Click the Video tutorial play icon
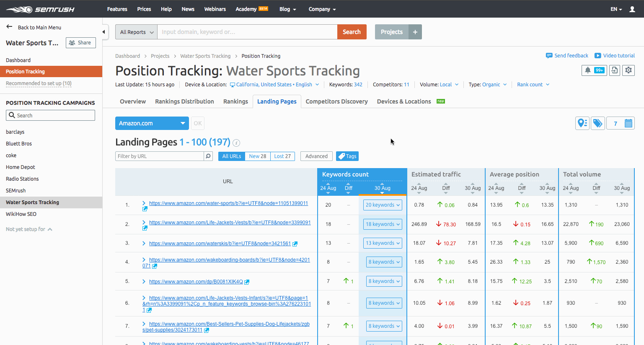The image size is (644, 345). [598, 55]
